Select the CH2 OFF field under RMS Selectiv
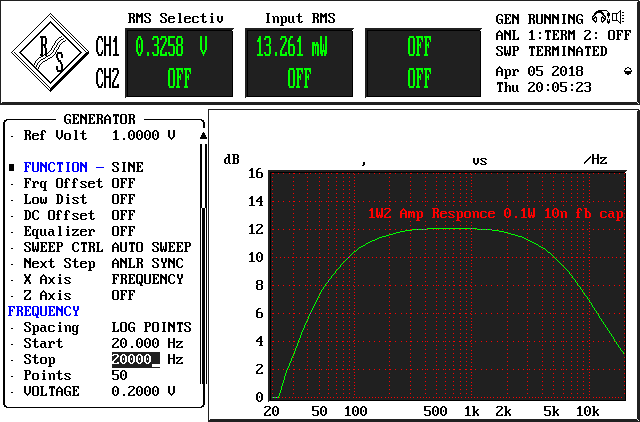 (179, 78)
